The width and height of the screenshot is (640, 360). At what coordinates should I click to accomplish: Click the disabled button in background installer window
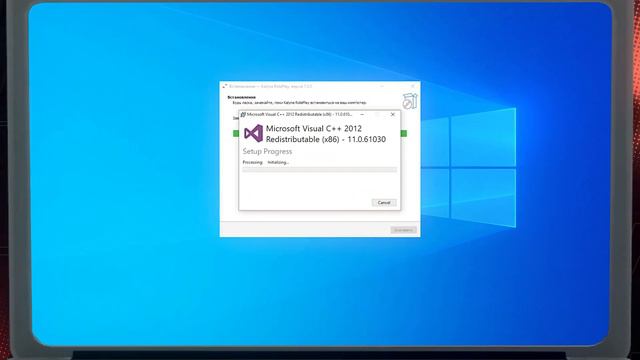pyautogui.click(x=403, y=230)
